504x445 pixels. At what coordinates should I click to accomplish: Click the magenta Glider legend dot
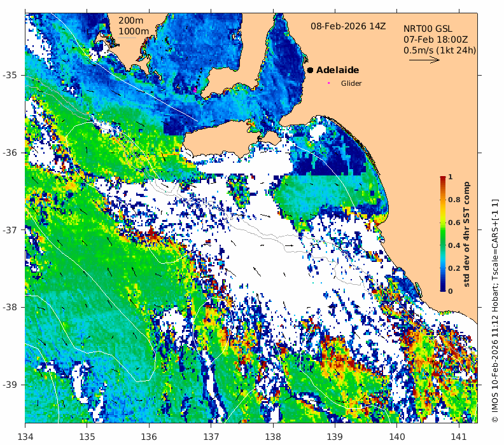[x=328, y=83]
